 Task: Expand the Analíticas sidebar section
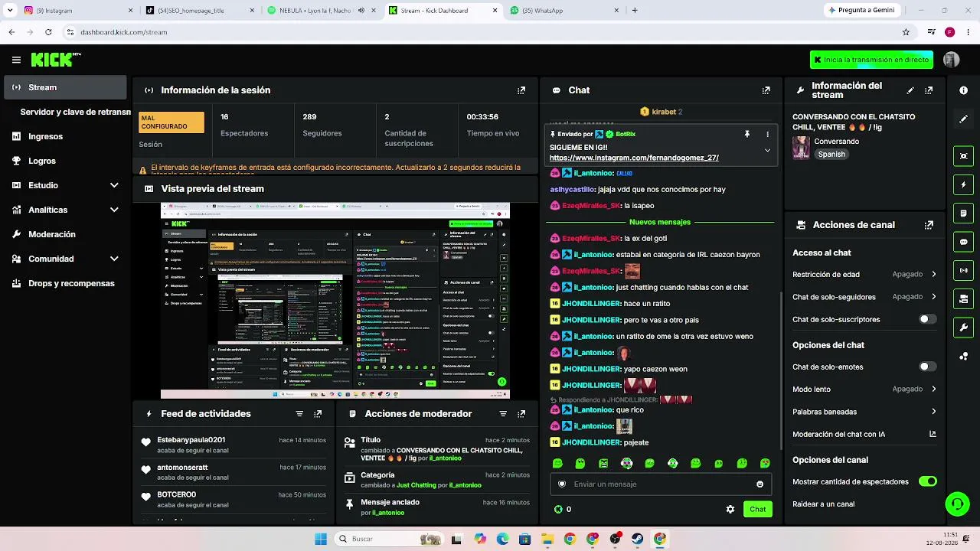(x=114, y=210)
